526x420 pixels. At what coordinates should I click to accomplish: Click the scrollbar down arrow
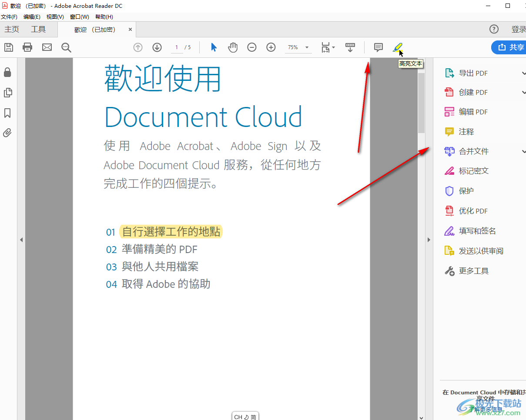[421, 417]
